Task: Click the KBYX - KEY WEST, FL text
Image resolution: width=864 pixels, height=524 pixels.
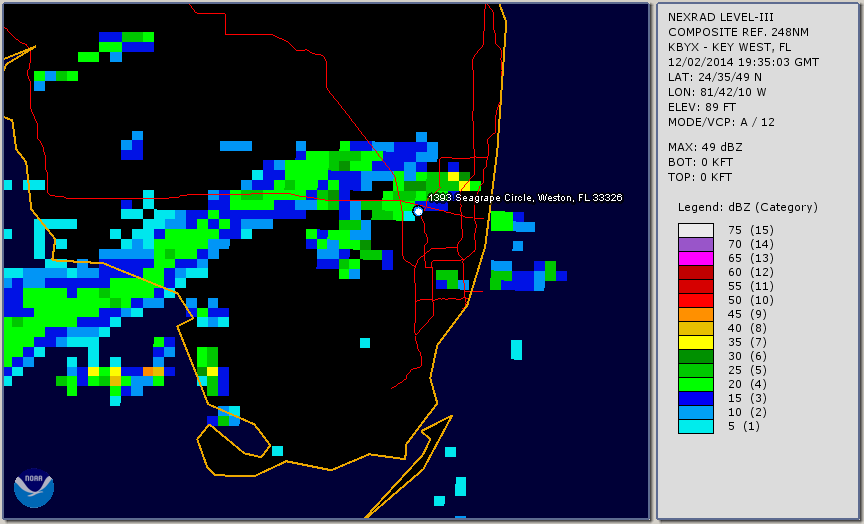Action: [730, 47]
